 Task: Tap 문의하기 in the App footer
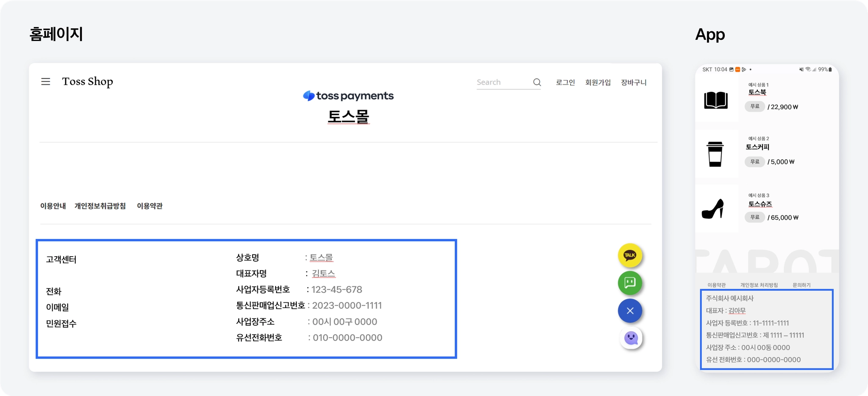pos(801,285)
